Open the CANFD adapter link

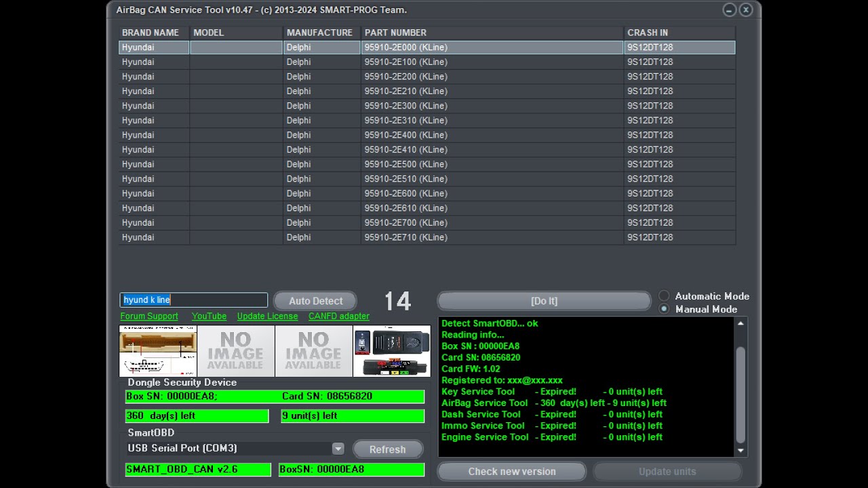[x=339, y=317]
